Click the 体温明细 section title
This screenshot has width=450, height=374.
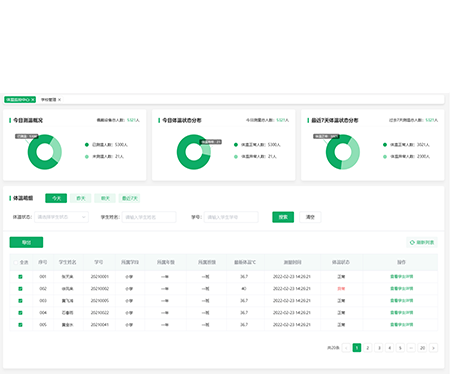(23, 198)
